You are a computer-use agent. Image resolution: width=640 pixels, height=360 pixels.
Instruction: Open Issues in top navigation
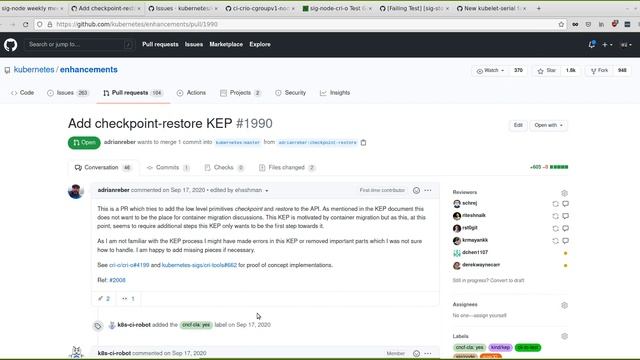point(194,44)
